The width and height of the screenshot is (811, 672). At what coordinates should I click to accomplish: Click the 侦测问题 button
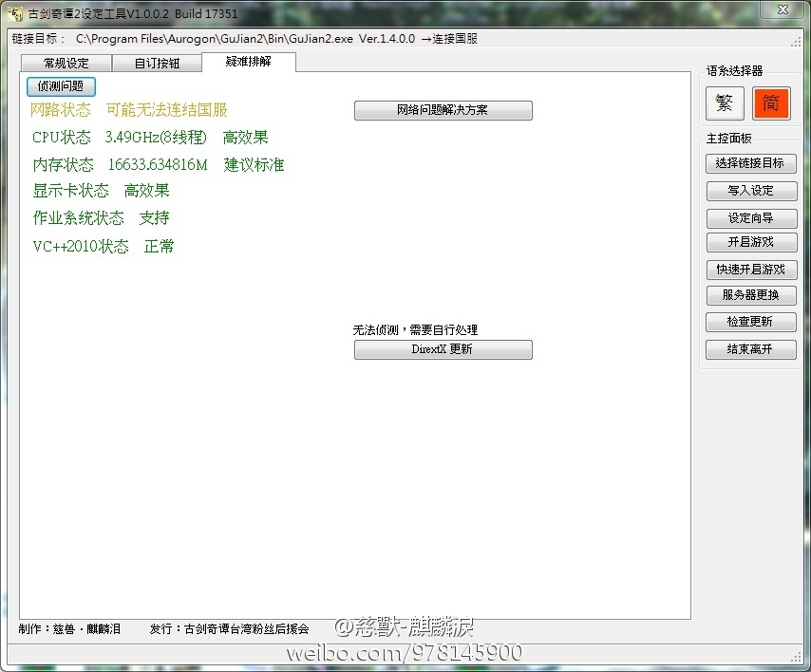(61, 86)
